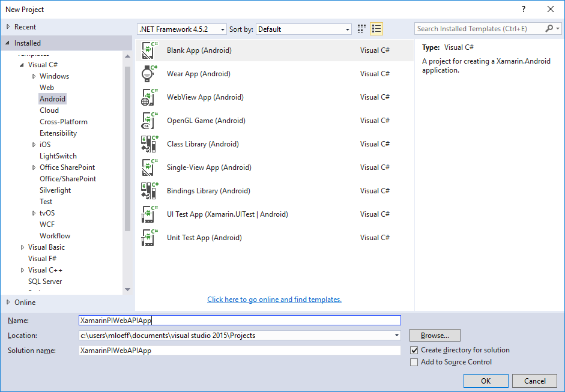Open the Location path dropdown arrow
565x392 pixels.
397,336
